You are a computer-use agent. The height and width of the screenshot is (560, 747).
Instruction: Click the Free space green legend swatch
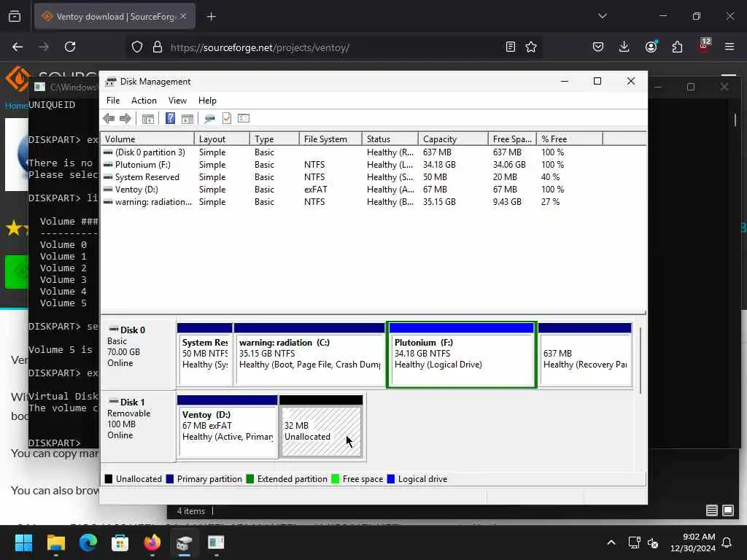[x=336, y=479]
